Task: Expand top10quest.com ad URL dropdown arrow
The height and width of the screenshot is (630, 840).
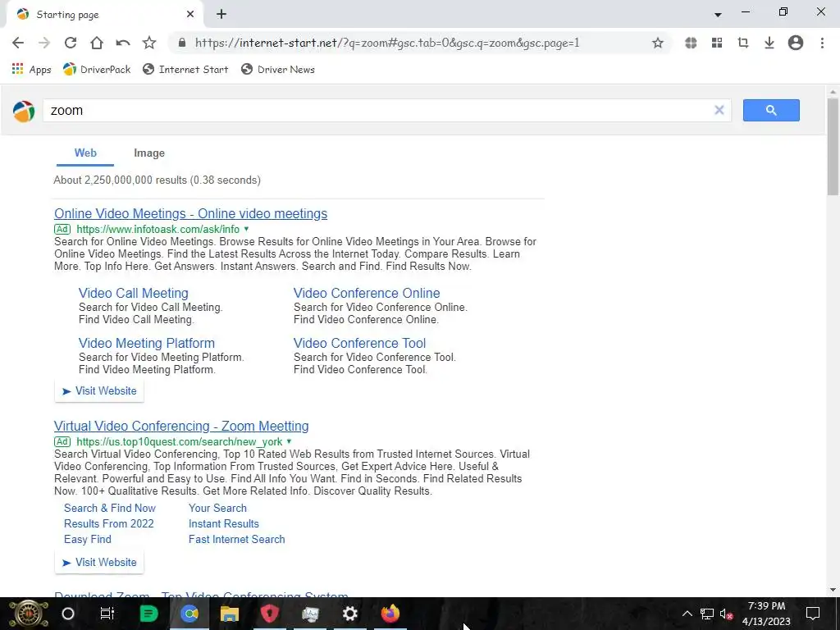Action: pos(289,441)
